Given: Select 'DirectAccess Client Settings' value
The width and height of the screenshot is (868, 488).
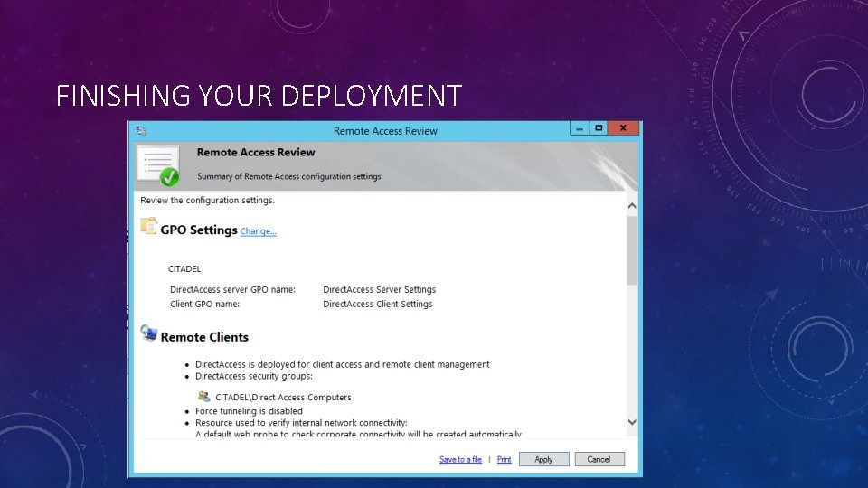Looking at the screenshot, I should [x=378, y=304].
